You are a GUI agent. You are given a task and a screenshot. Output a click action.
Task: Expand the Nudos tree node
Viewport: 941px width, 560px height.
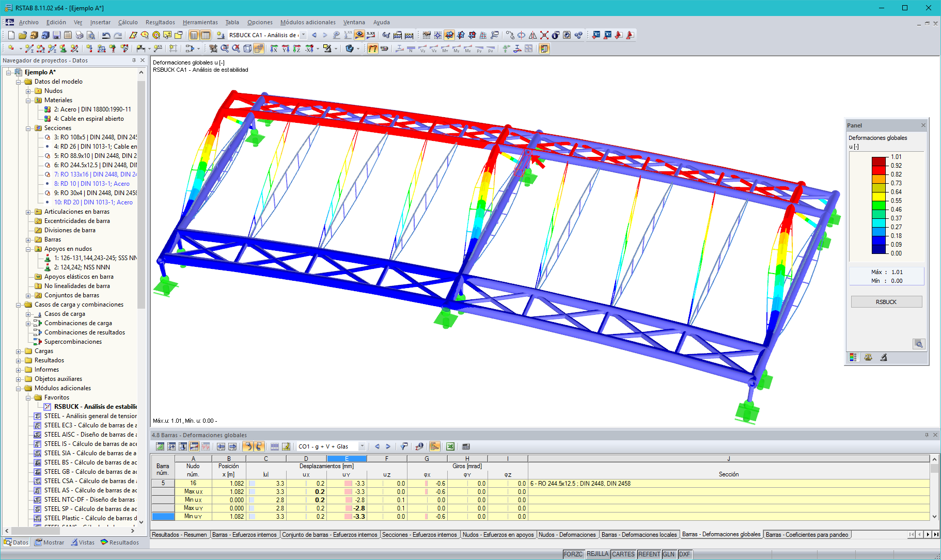(x=28, y=91)
